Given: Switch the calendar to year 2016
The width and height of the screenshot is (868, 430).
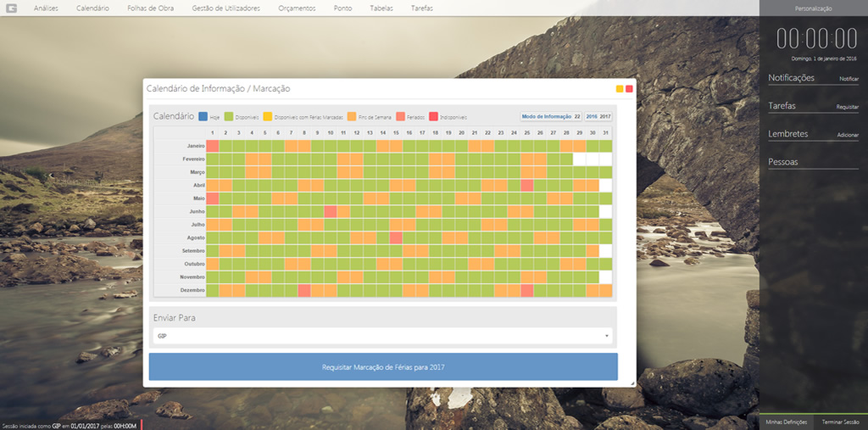Looking at the screenshot, I should pyautogui.click(x=591, y=116).
